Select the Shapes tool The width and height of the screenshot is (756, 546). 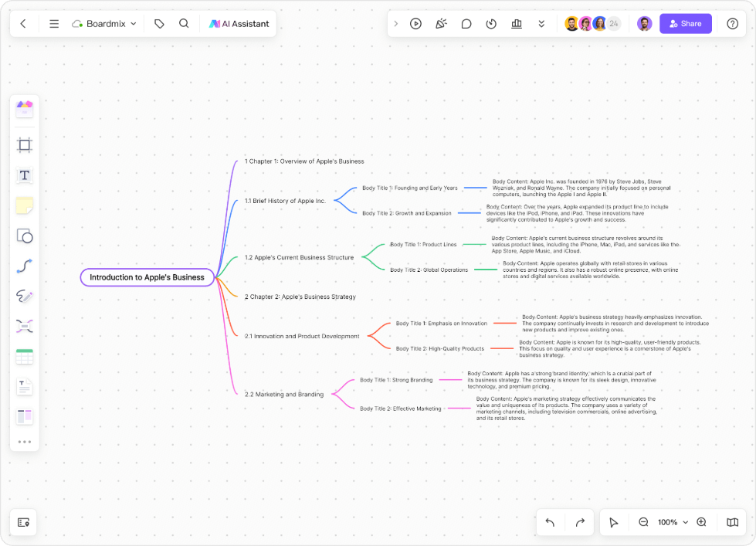pos(25,236)
